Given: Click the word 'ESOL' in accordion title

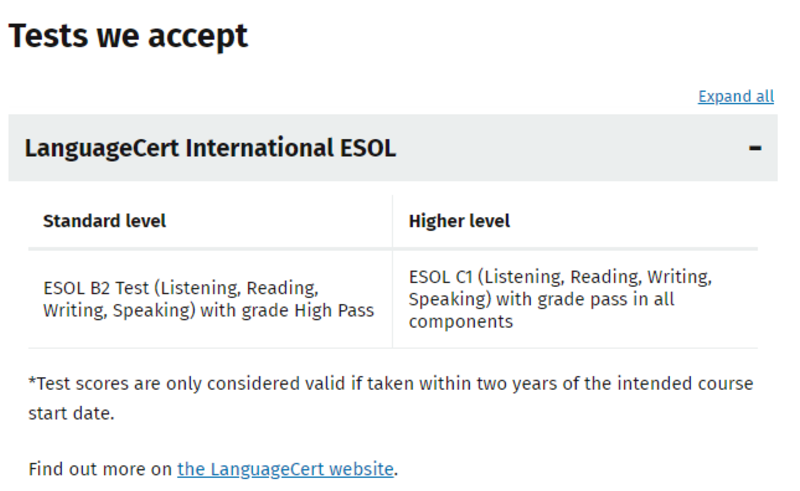Looking at the screenshot, I should [368, 148].
